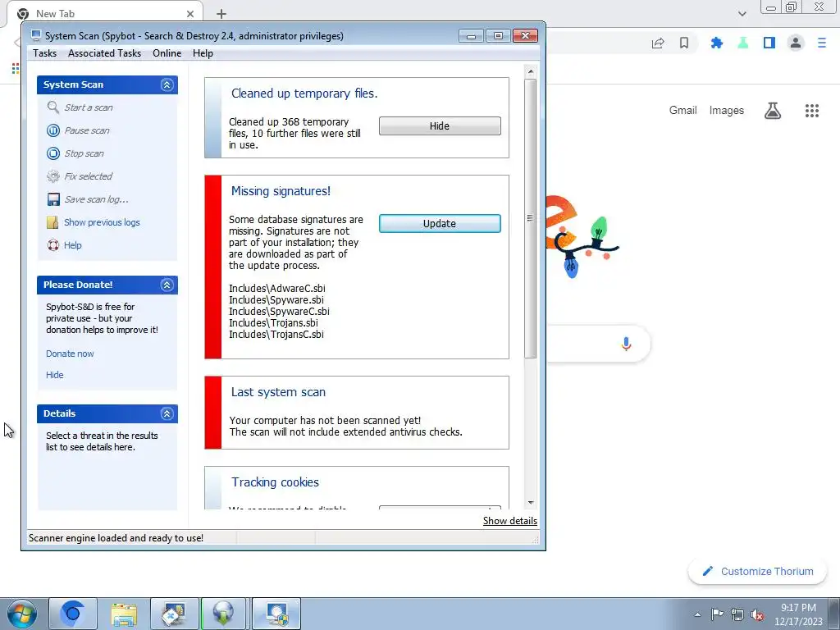Open the Associated Tasks menu
This screenshot has height=630, width=840.
[x=104, y=53]
